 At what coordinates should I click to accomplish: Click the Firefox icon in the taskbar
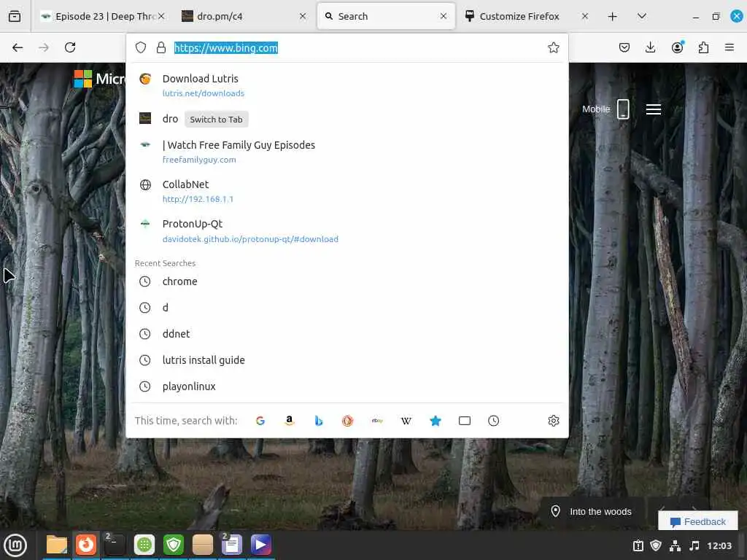coord(86,545)
